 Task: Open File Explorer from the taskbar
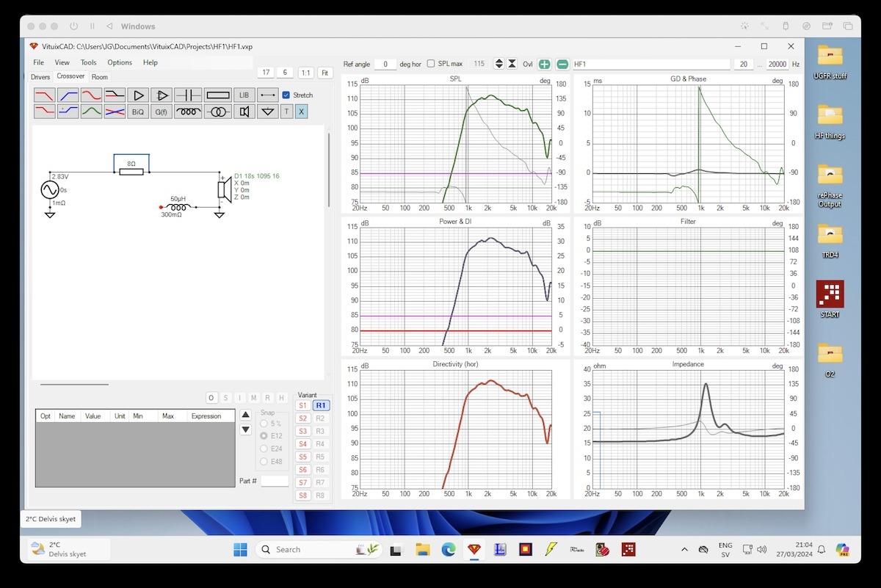point(422,549)
